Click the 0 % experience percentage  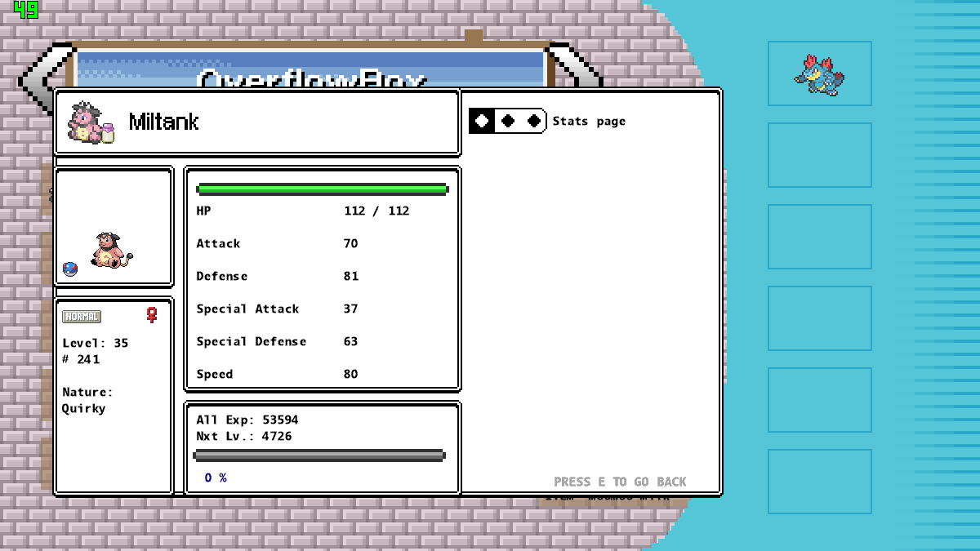point(216,478)
